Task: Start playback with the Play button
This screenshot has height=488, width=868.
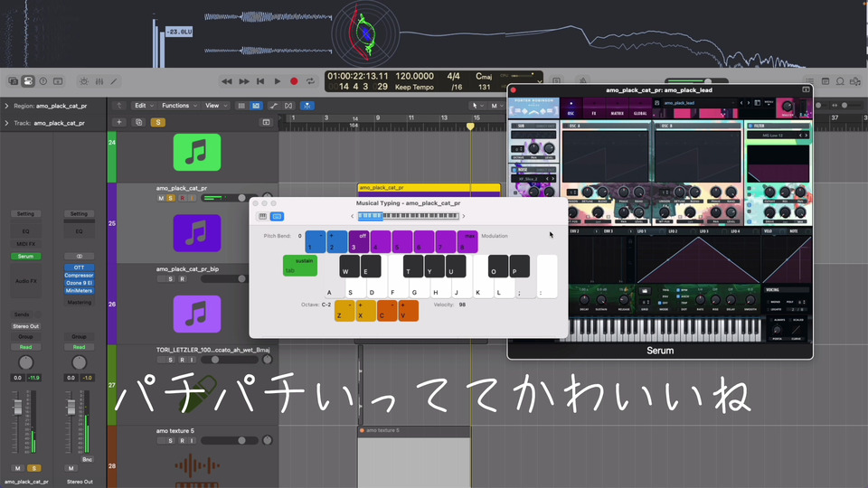Action: pos(278,81)
